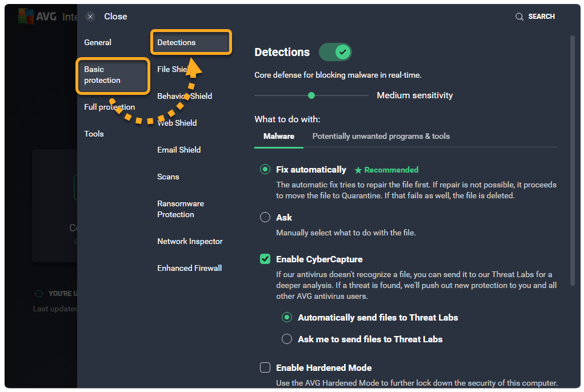584x392 pixels.
Task: Choose the Ask radio button
Action: pos(265,217)
